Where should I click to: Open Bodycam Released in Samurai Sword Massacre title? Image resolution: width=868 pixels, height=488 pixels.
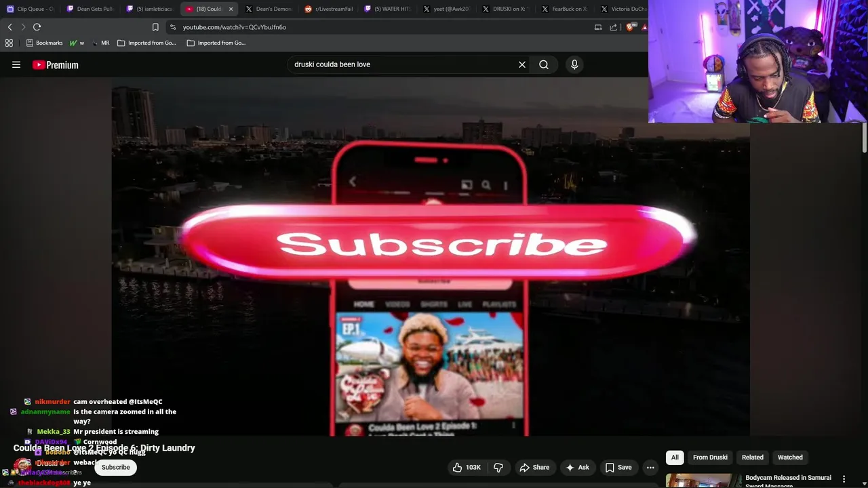coord(788,481)
